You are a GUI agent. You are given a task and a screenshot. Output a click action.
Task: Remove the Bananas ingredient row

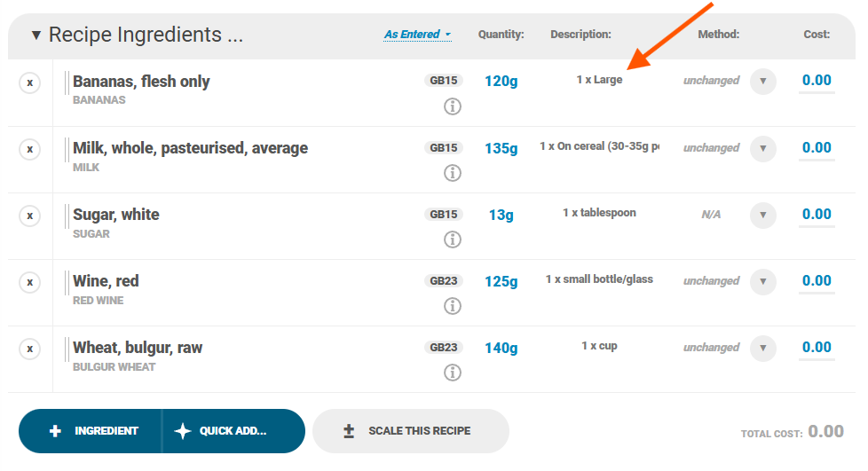[x=29, y=82]
